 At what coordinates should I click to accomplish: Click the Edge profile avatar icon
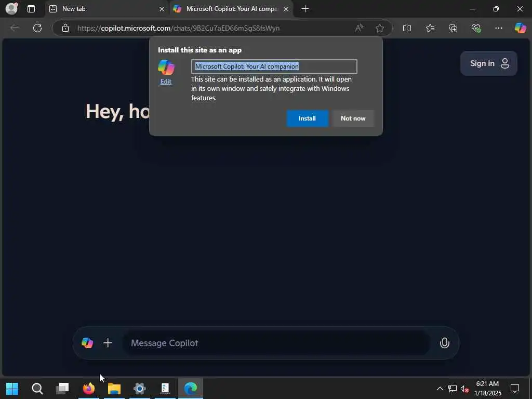point(11,8)
